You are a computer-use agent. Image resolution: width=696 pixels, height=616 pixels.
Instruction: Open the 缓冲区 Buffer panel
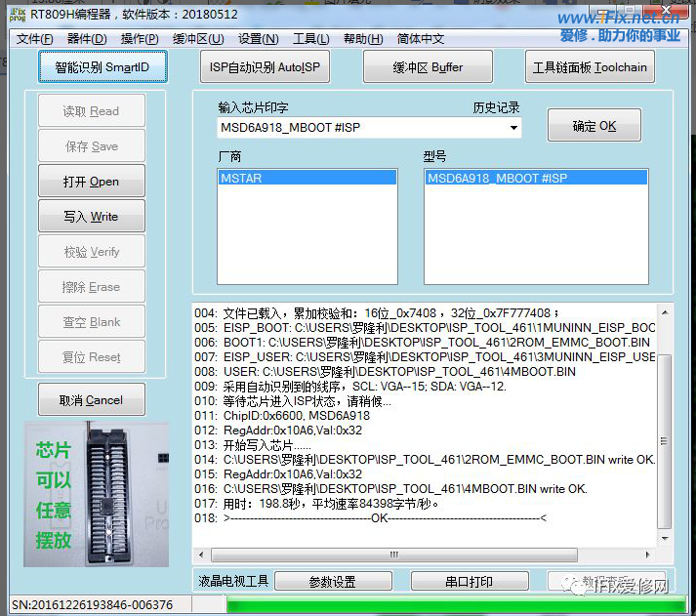(428, 67)
